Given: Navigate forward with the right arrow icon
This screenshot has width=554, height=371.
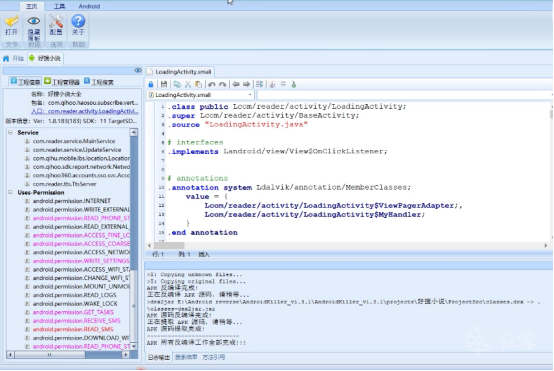Looking at the screenshot, I should [246, 84].
